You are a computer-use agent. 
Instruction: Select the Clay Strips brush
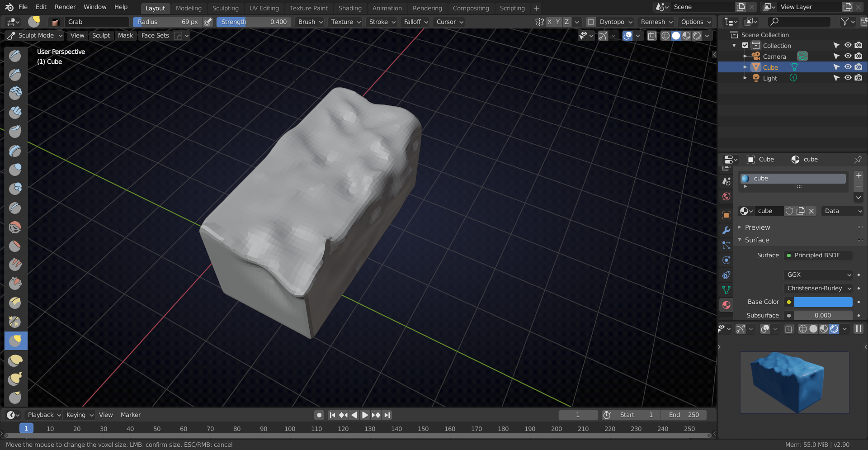[x=15, y=112]
